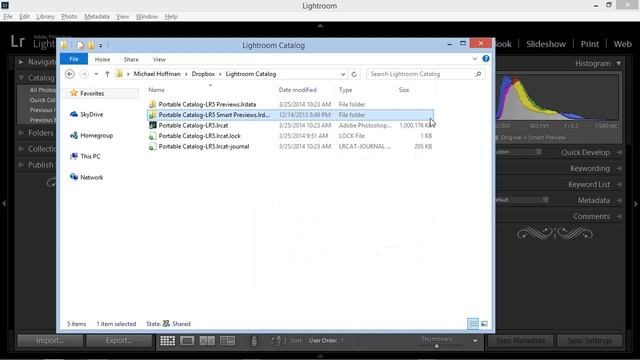
Task: Go up one folder level arrow
Action: [x=107, y=74]
